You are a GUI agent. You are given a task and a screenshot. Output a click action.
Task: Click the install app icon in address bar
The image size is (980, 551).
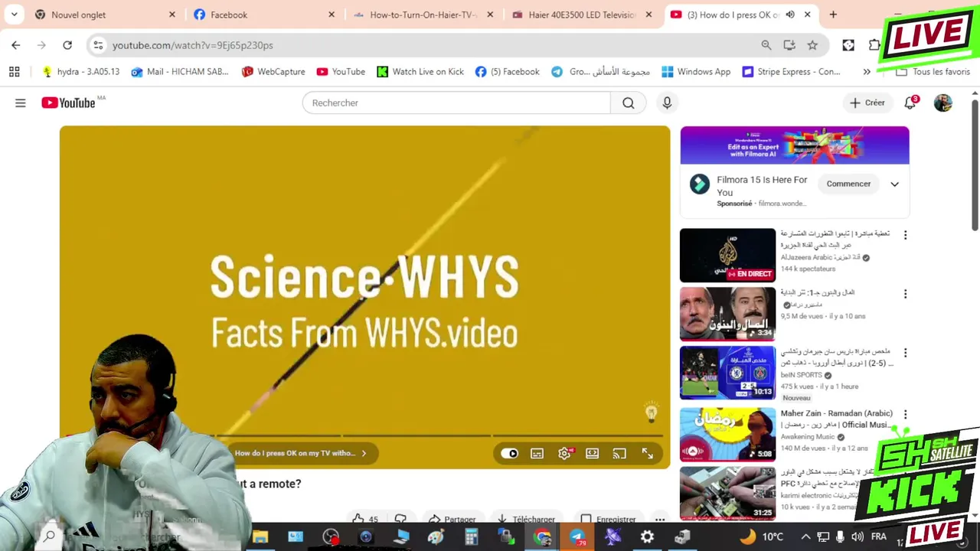pos(789,45)
